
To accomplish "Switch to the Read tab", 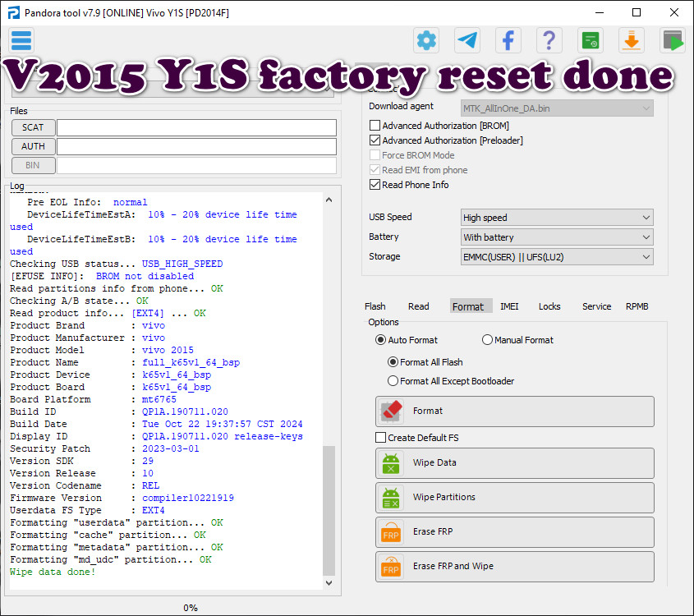I will (418, 306).
